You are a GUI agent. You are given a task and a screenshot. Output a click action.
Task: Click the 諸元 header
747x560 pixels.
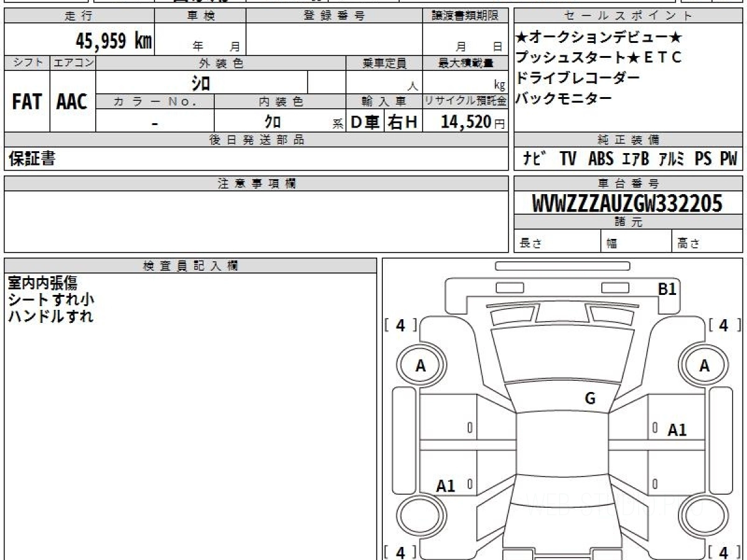click(x=628, y=222)
